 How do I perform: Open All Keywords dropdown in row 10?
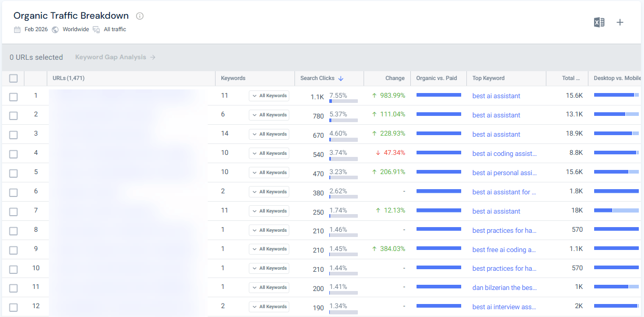269,268
